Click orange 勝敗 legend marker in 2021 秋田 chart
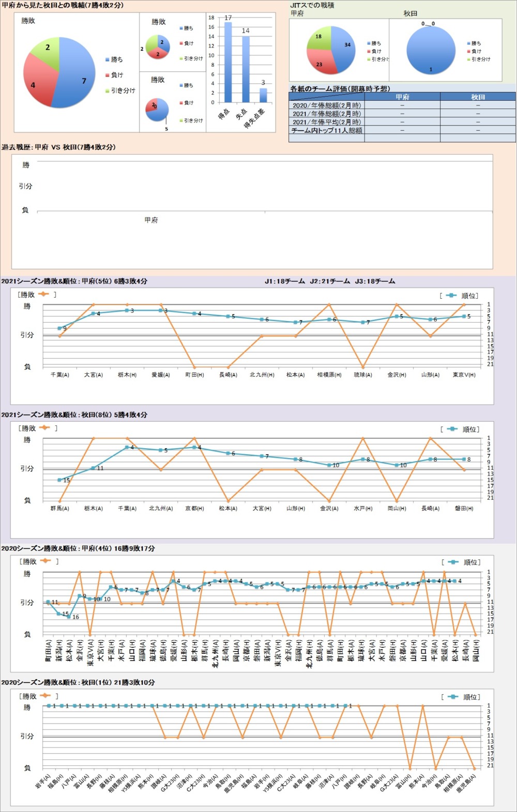Screen dimensions: 517x812 coord(44,428)
